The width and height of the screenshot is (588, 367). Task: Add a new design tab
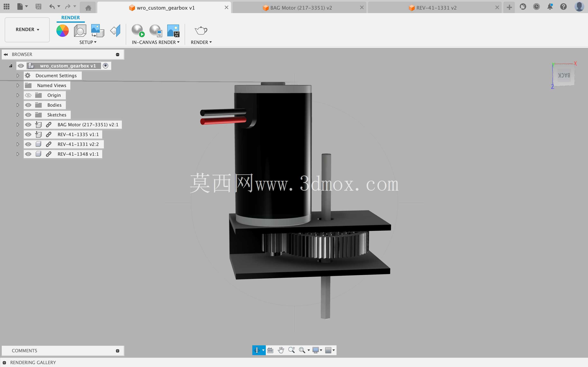pos(509,7)
